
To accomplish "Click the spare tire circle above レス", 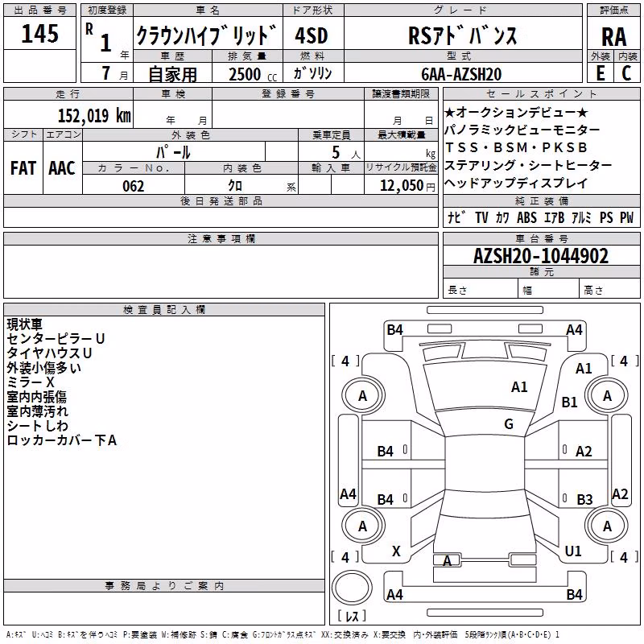I will pyautogui.click(x=352, y=588).
